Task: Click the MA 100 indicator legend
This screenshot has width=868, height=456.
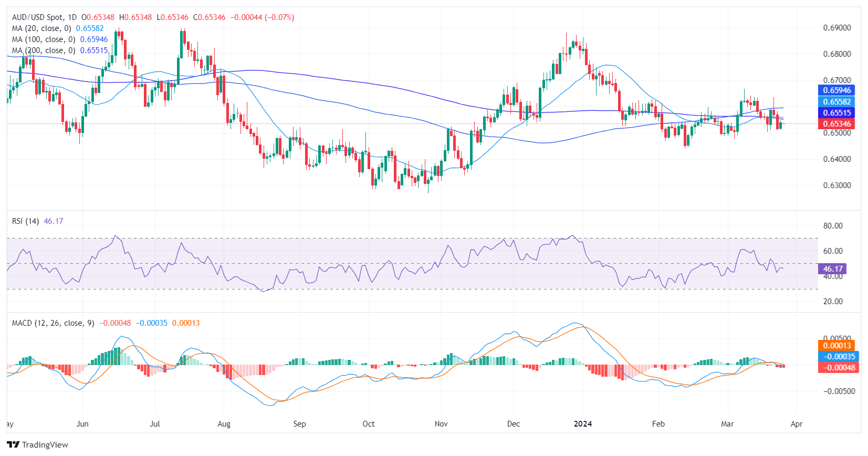Action: tap(43, 39)
